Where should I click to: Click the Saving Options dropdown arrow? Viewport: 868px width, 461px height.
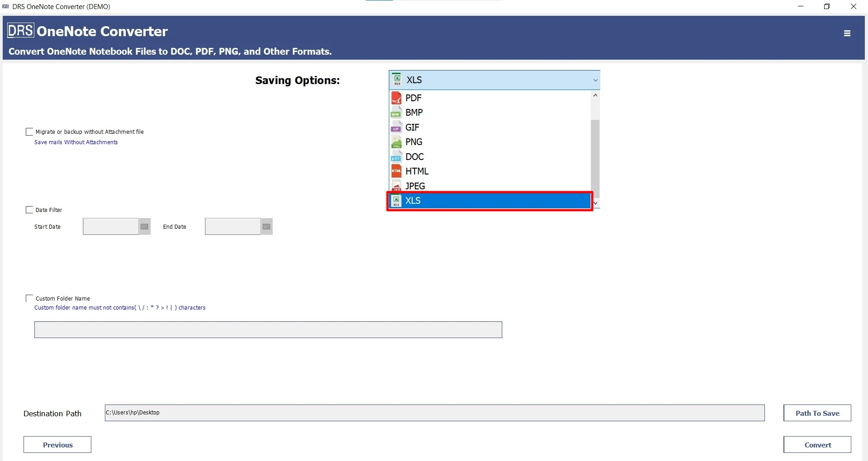point(595,80)
